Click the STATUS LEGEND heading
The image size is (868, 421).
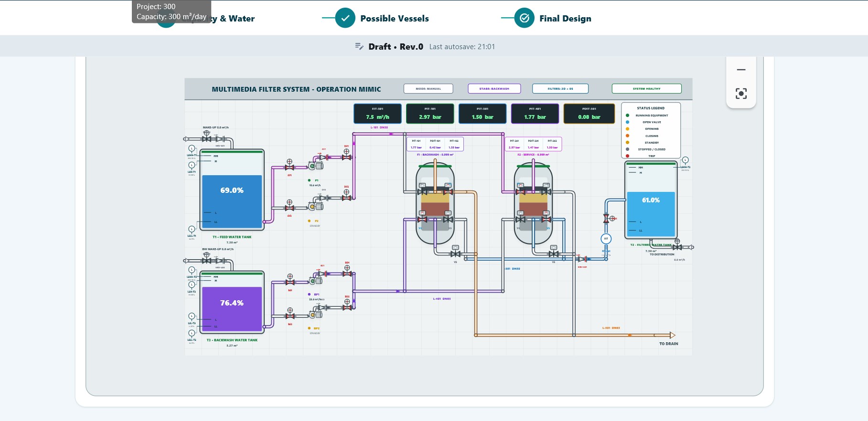(x=651, y=108)
